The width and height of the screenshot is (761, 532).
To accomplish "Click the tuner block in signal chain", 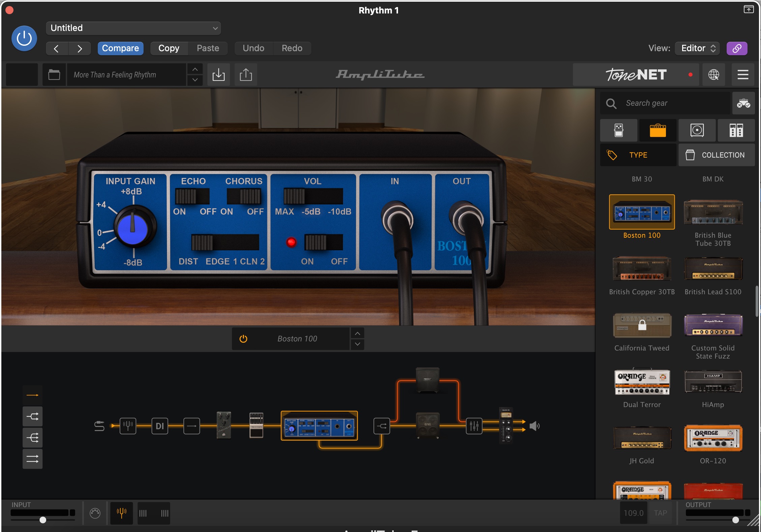I will (128, 426).
